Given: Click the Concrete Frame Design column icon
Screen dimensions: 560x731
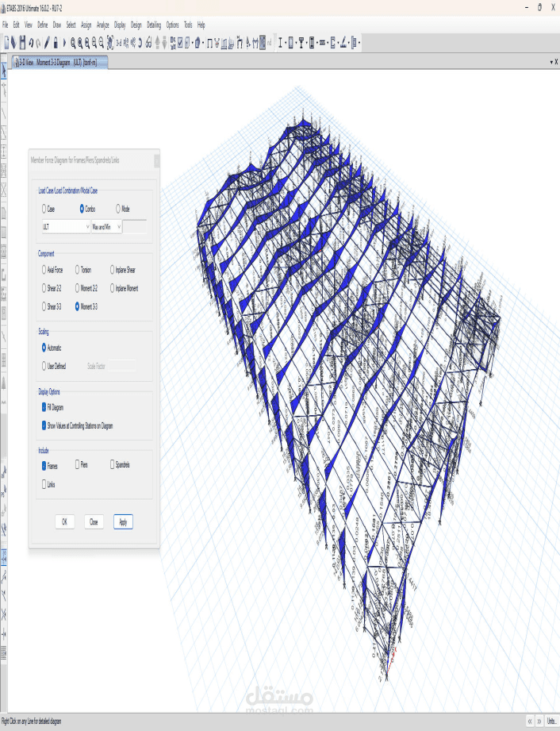Looking at the screenshot, I should pyautogui.click(x=291, y=43).
